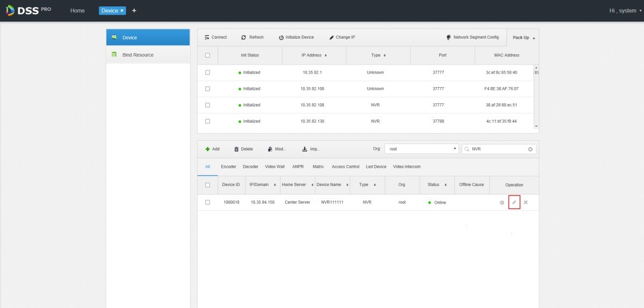644x308 pixels.
Task: Clear the NVR search field text
Action: point(530,149)
